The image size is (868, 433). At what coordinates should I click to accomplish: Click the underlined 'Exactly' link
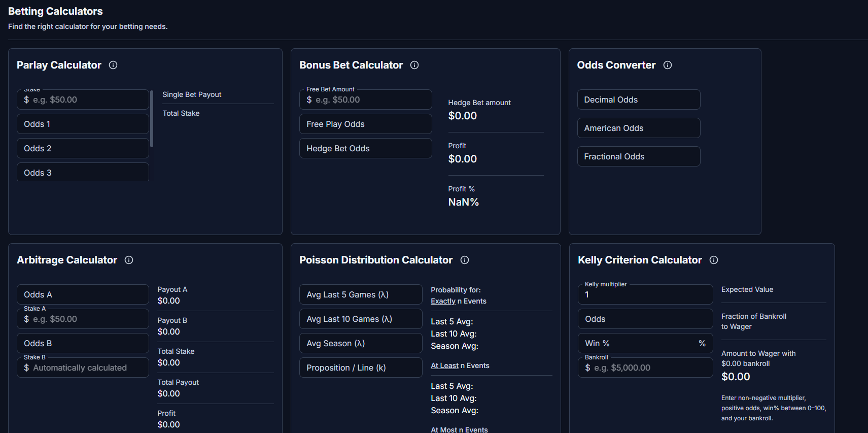(x=443, y=301)
